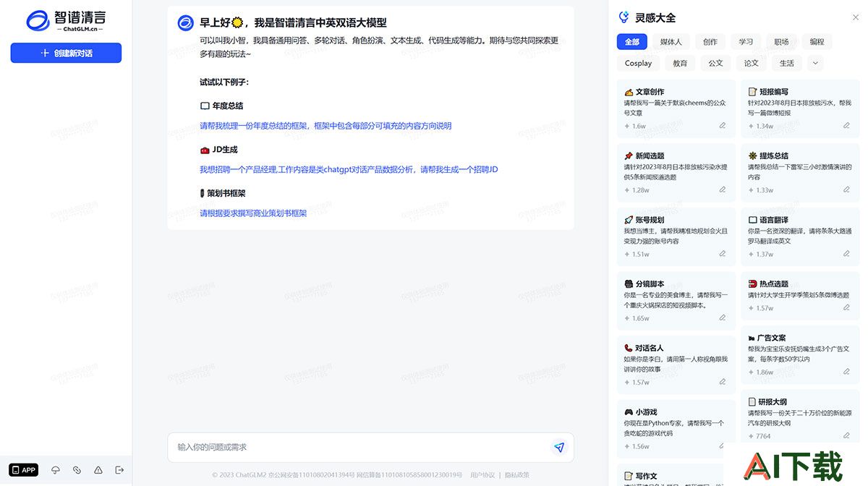
Task: Switch to the 媒体人 category
Action: tap(671, 42)
